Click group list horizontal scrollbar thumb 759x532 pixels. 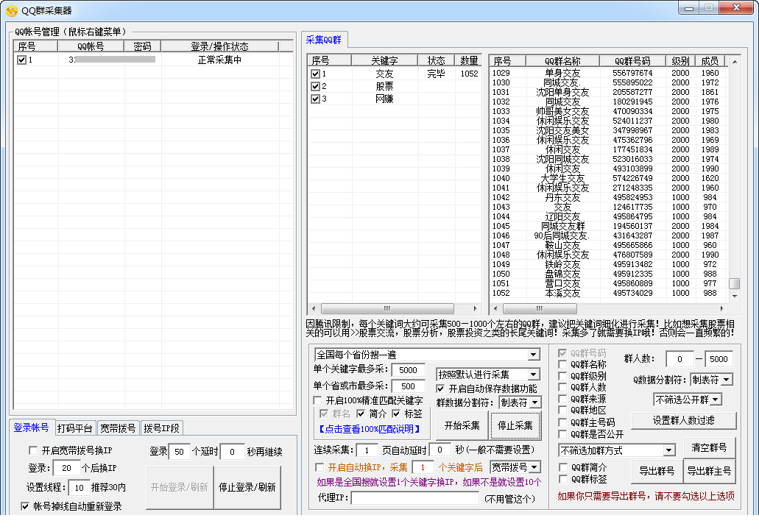(x=540, y=308)
